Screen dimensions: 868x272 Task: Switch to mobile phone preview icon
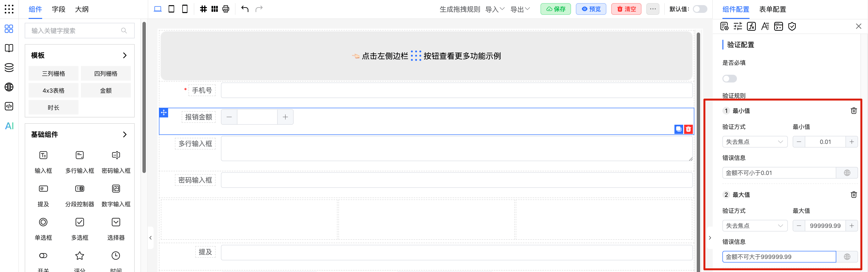click(185, 9)
